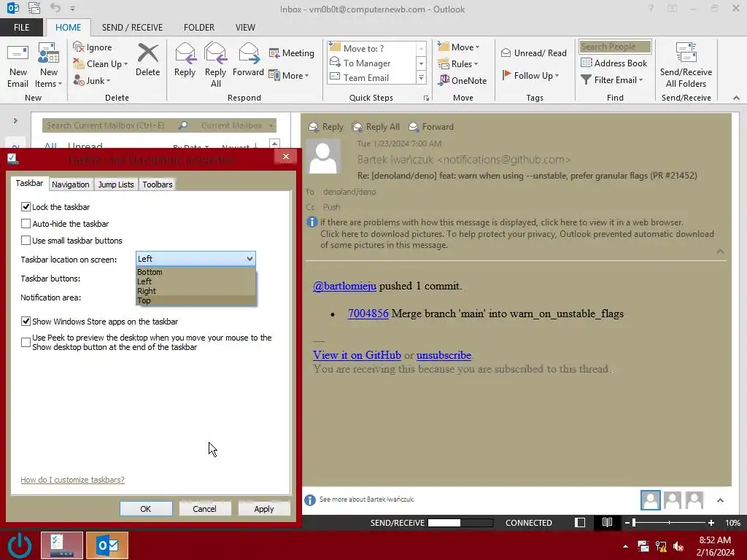Open the FILE tab

[21, 27]
